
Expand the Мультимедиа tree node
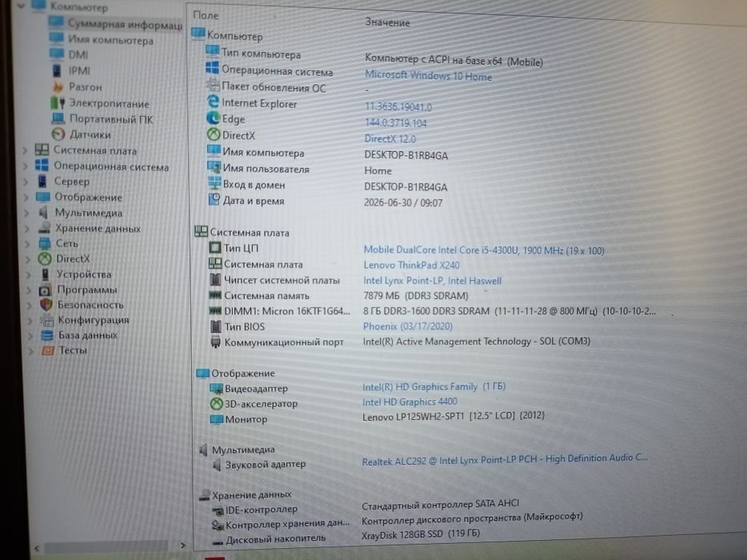pos(26,213)
